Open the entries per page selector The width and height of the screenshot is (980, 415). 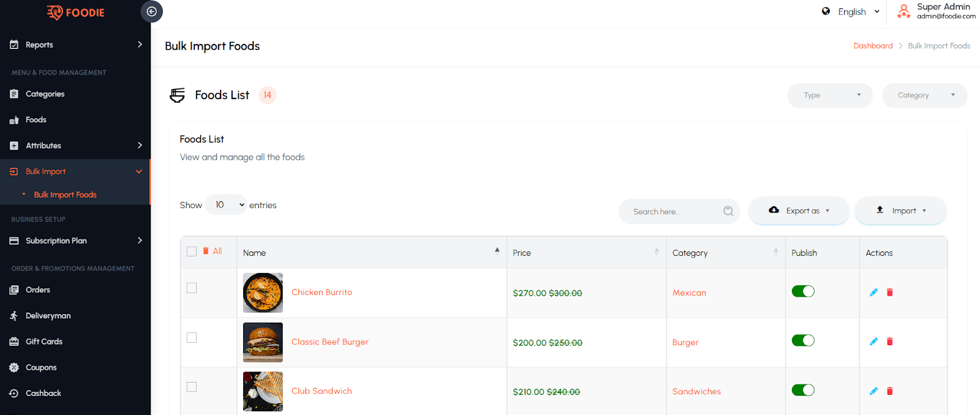(x=225, y=205)
